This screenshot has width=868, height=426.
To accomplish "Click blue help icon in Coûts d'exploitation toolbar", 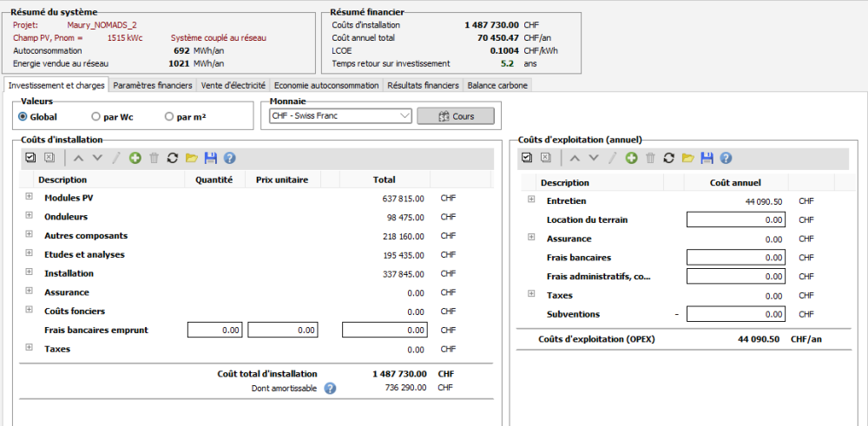I will click(726, 158).
